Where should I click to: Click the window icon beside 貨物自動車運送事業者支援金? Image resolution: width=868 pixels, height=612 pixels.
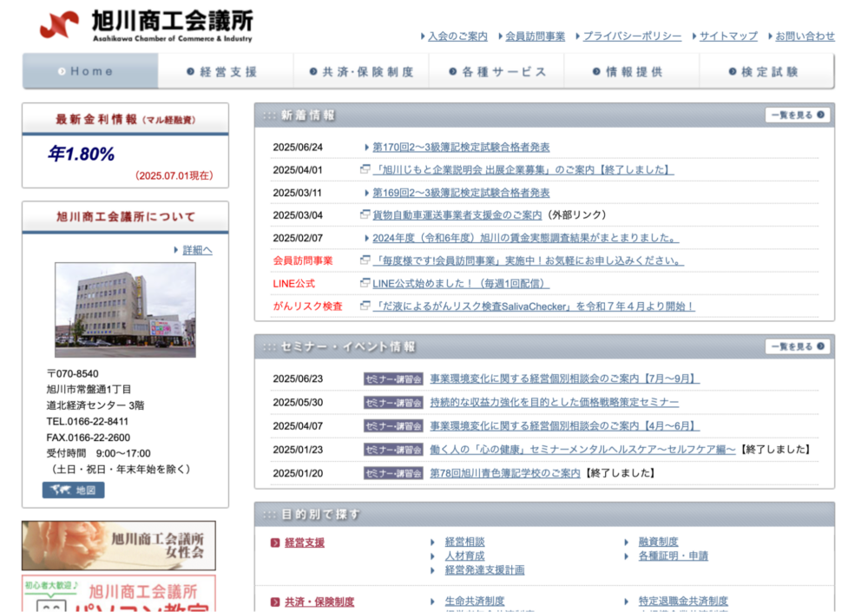tap(365, 214)
